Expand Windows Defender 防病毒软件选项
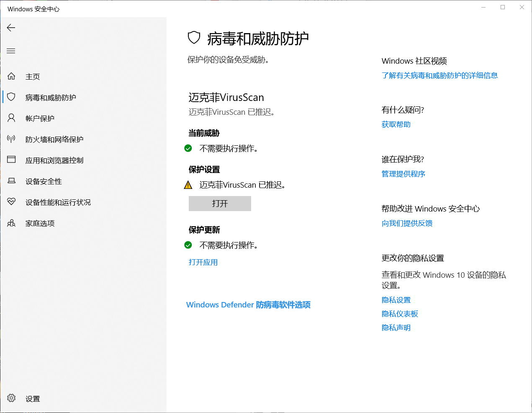532x413 pixels. pyautogui.click(x=248, y=305)
